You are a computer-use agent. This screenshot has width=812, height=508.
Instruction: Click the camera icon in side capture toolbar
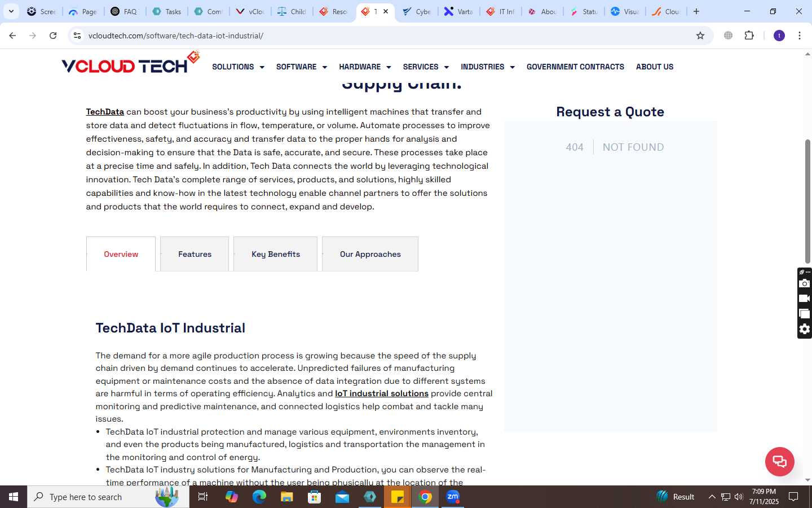[805, 283]
